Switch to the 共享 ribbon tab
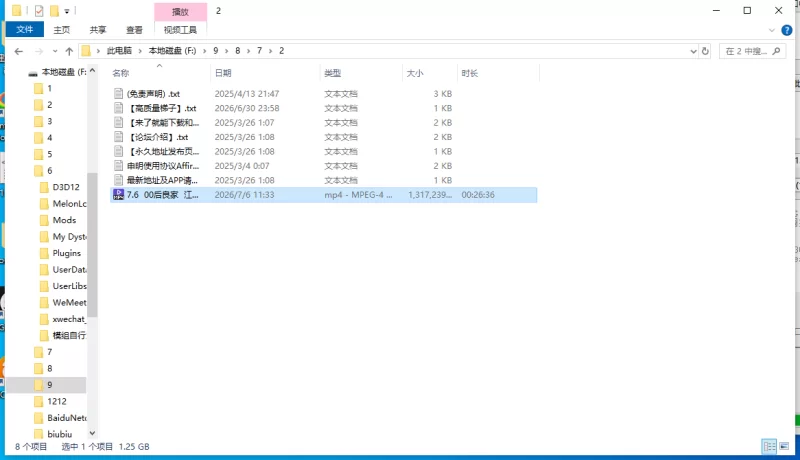This screenshot has height=460, width=800. 98,30
